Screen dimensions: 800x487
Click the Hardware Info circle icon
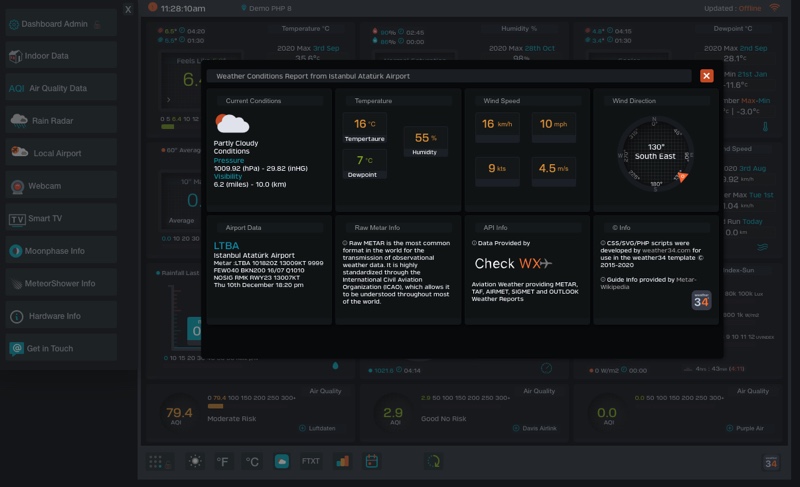tap(16, 317)
